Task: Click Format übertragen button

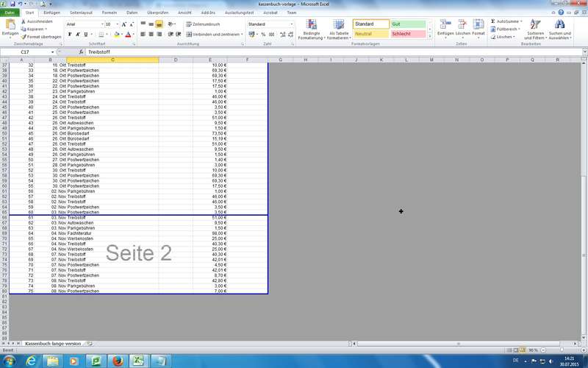Action: tap(43, 36)
